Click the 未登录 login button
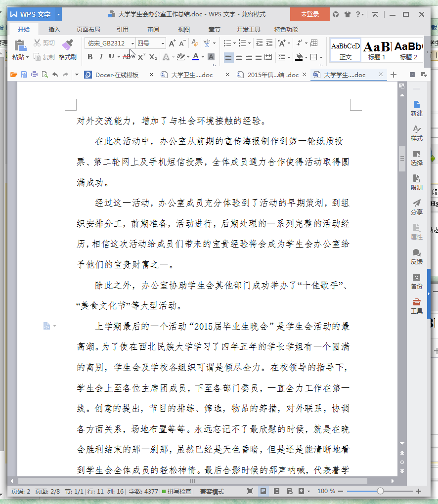Screen dimensions: 438x504 coord(309,14)
